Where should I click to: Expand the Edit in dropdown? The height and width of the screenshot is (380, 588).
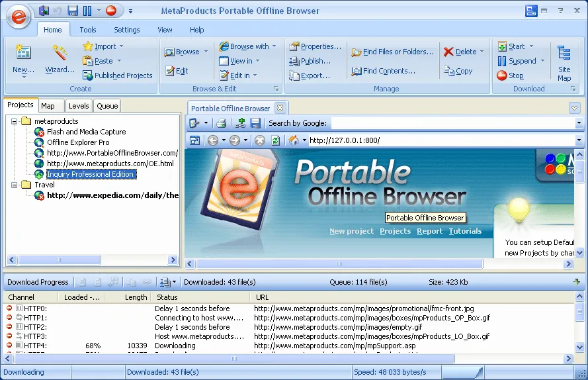[255, 75]
